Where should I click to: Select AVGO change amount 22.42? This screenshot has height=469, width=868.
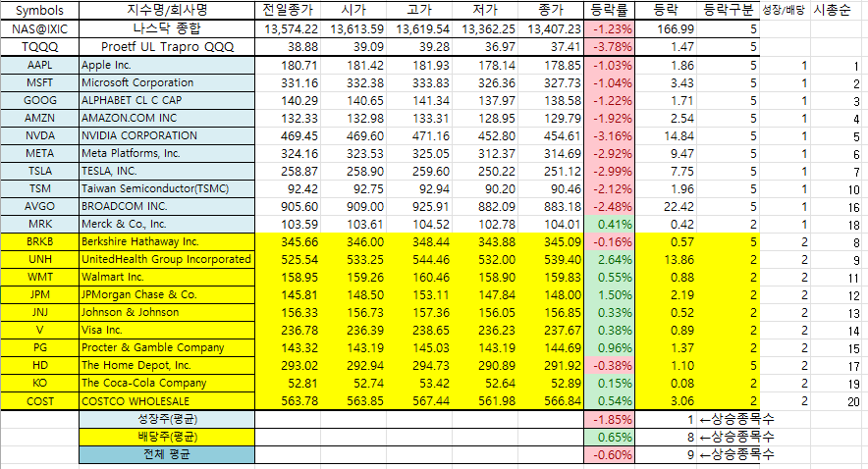(666, 207)
